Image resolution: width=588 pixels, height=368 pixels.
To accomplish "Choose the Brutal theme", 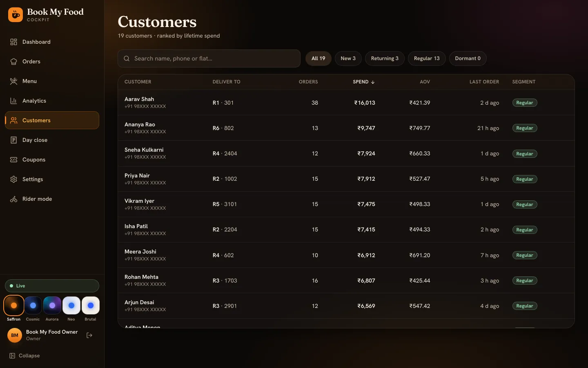I will [91, 305].
